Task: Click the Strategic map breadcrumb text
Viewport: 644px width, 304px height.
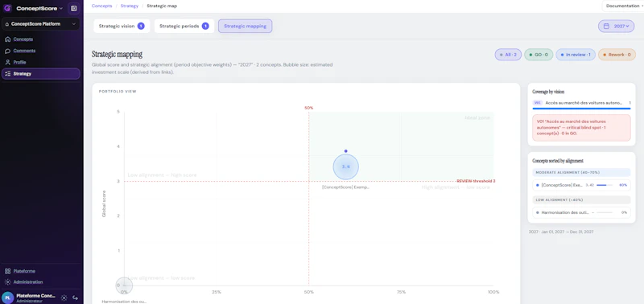Action: [x=163, y=6]
